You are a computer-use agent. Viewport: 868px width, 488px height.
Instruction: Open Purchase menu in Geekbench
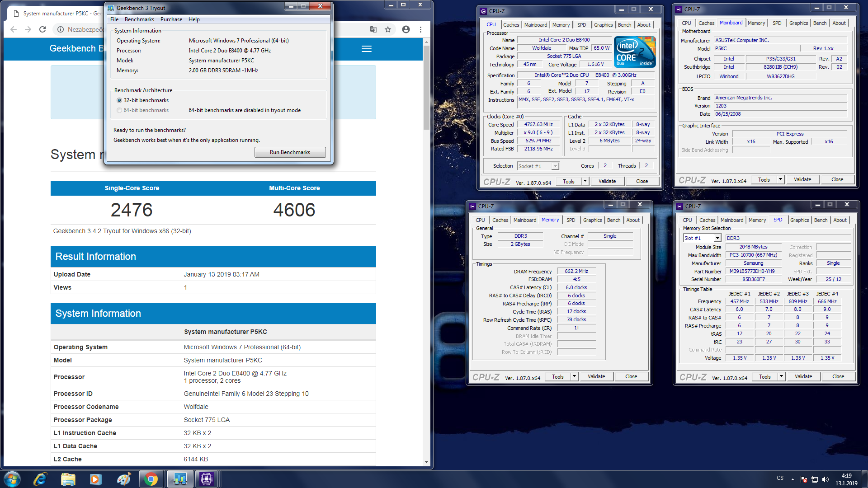point(171,19)
